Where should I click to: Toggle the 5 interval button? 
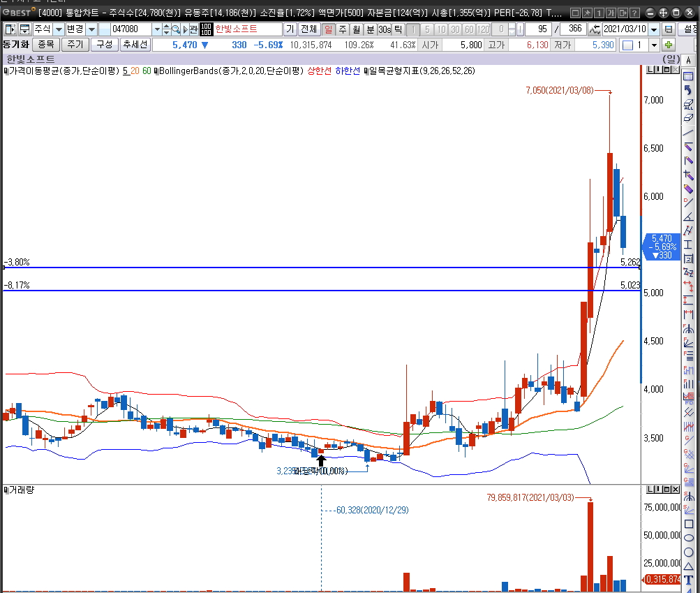(427, 29)
